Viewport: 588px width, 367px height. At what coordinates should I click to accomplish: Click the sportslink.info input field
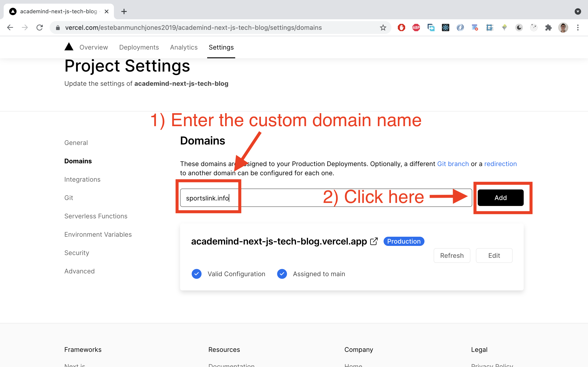[208, 198]
